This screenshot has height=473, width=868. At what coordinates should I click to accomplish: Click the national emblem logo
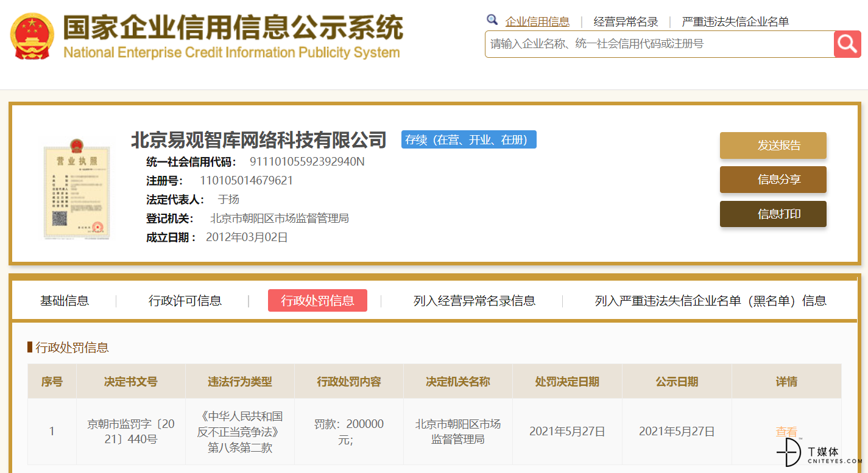point(32,36)
